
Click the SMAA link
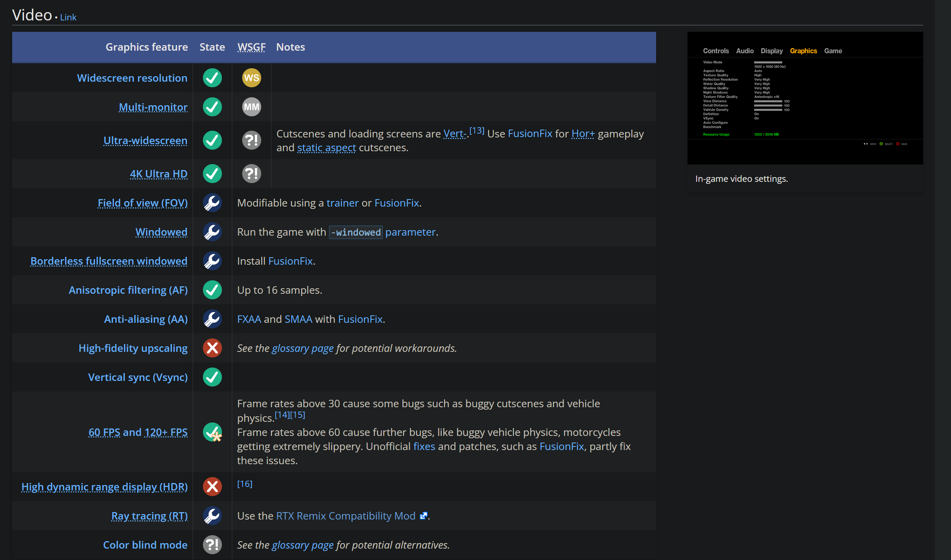coord(298,319)
